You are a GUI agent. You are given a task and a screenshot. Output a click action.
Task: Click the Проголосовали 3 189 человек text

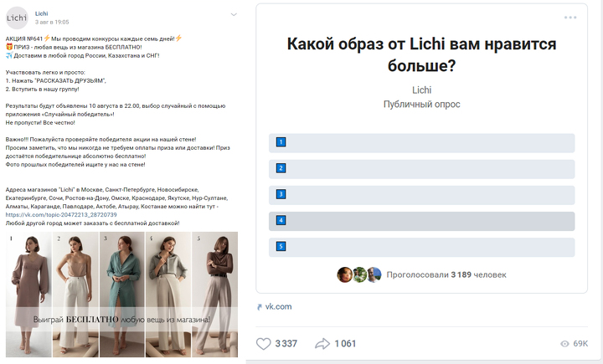pos(446,274)
